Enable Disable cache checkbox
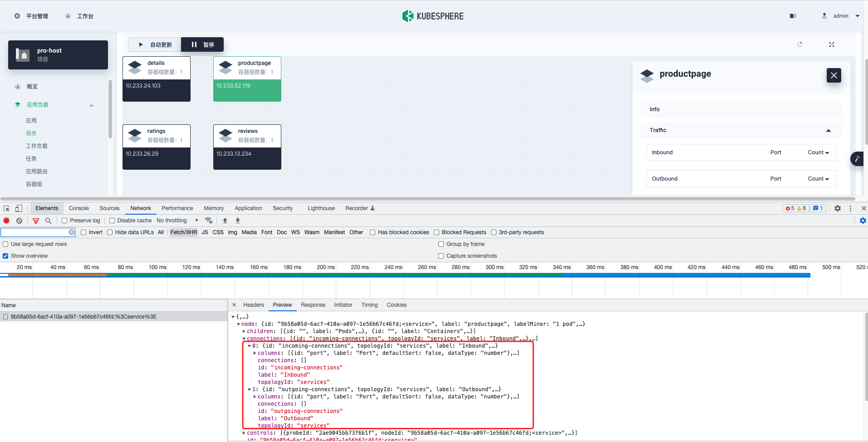Viewport: 868px width, 442px height. point(112,221)
